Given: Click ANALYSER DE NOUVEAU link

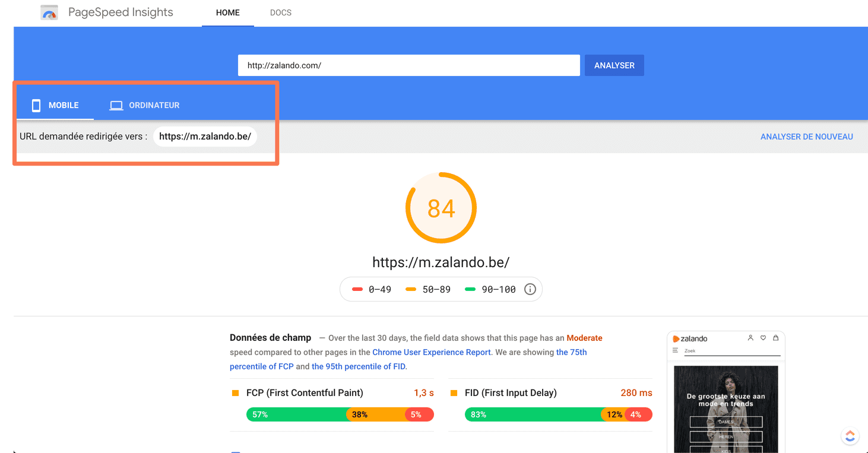Looking at the screenshot, I should point(807,137).
